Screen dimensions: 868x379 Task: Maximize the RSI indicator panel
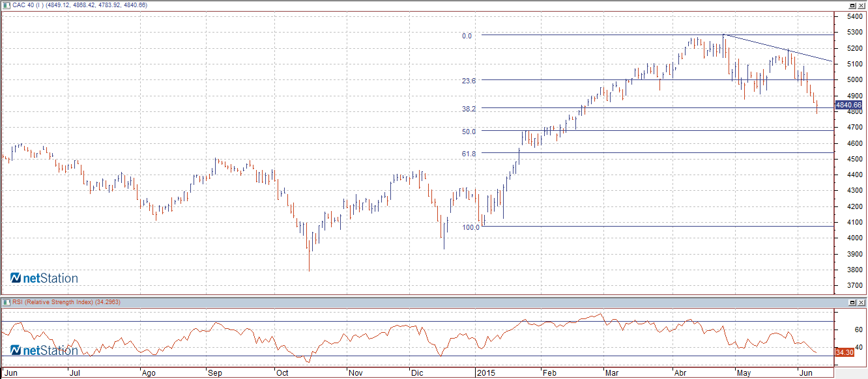[x=852, y=303]
